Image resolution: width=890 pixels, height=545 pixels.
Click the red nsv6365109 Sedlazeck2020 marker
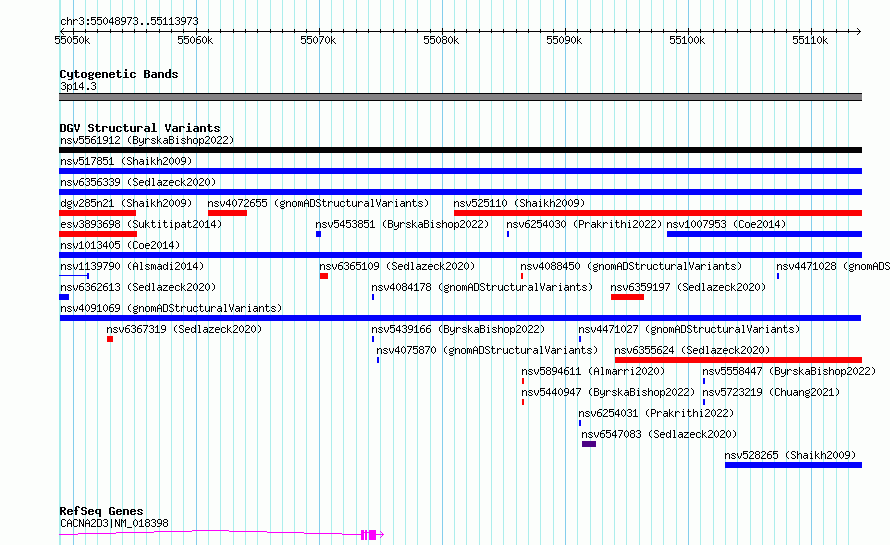click(x=324, y=276)
